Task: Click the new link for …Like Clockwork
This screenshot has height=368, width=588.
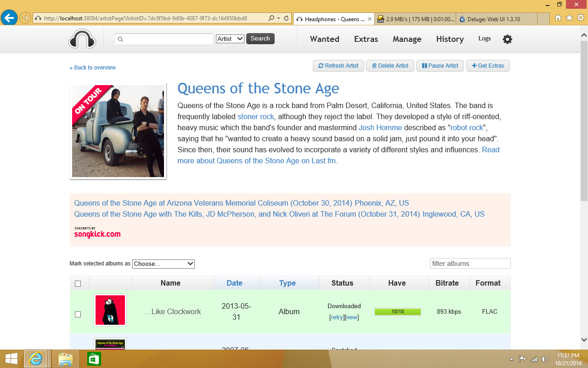Action: [x=352, y=317]
